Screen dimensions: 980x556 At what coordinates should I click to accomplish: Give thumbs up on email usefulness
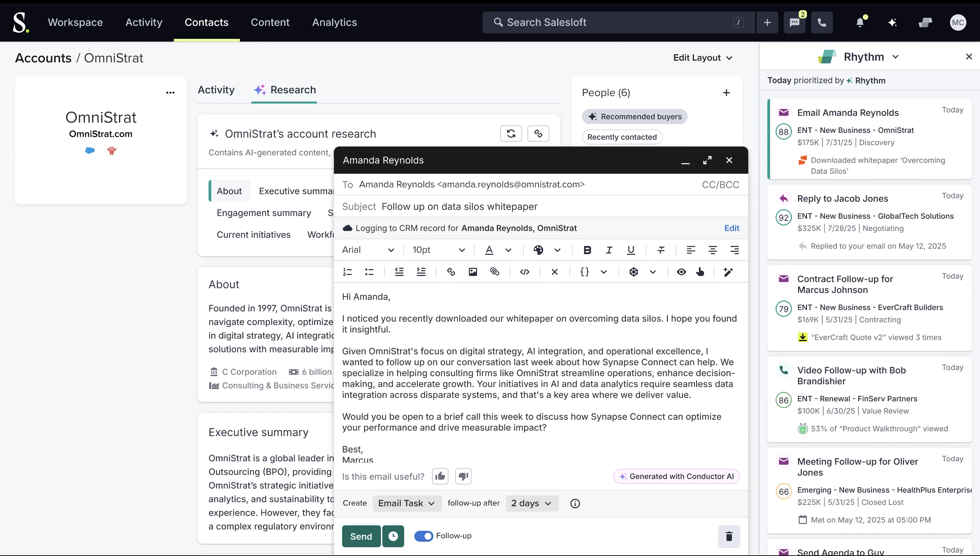tap(440, 477)
